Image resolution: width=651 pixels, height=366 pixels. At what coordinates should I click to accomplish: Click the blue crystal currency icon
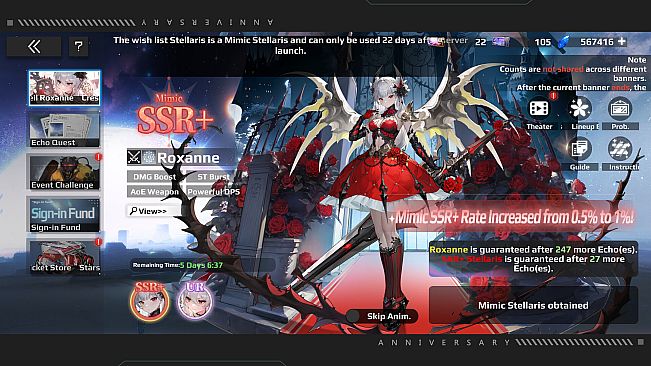(563, 43)
